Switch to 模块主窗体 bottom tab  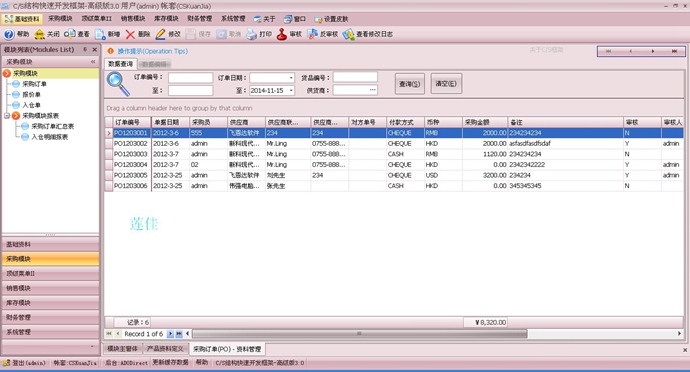click(123, 349)
